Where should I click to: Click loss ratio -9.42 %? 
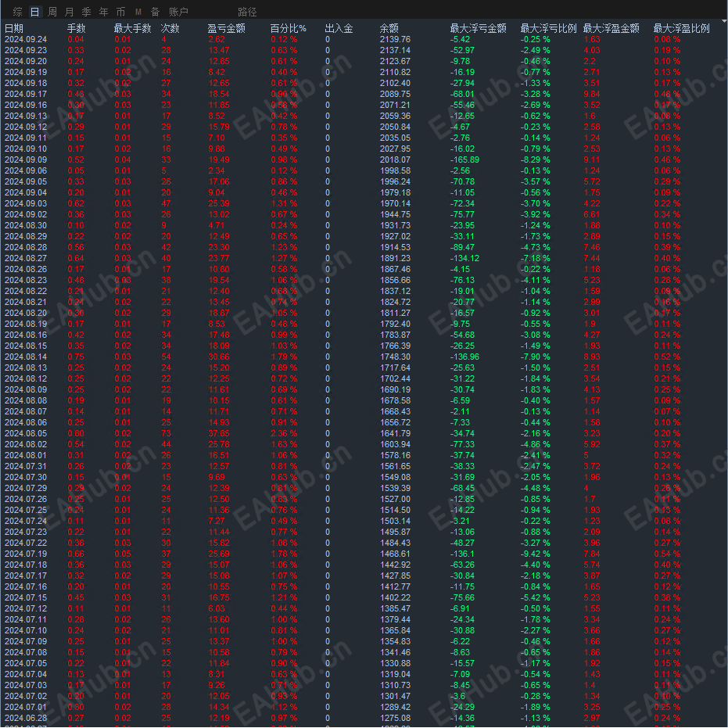tap(535, 554)
